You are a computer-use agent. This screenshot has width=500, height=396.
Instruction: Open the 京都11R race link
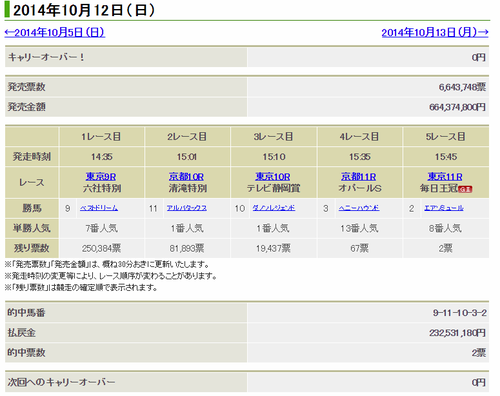[359, 176]
